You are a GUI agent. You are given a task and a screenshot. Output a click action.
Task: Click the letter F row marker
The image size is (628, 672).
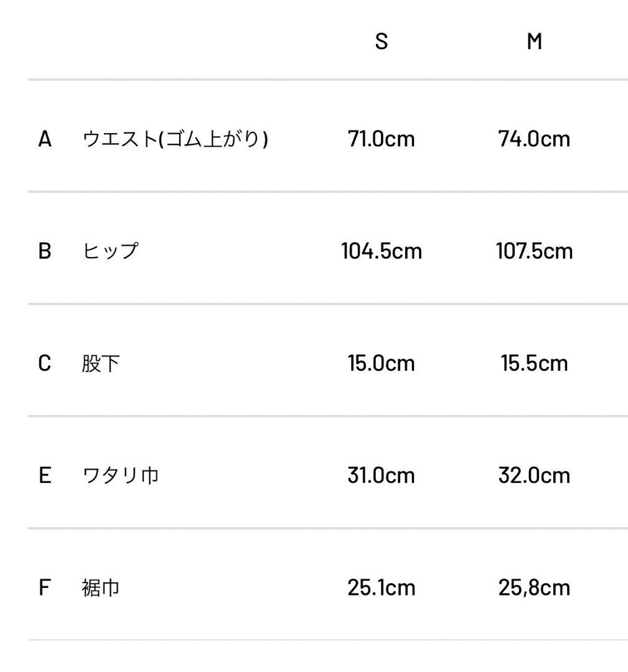point(44,587)
